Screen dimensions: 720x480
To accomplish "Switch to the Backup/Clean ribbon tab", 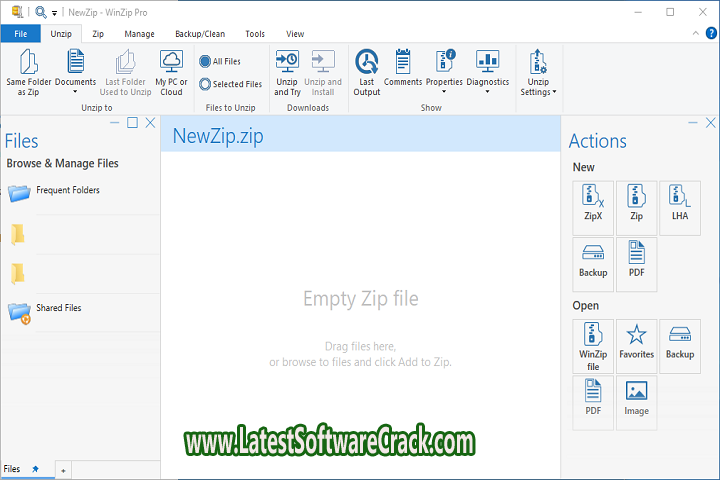I will click(201, 33).
